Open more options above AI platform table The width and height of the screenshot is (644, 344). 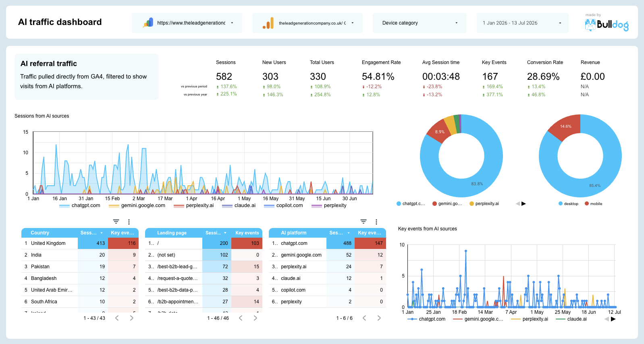point(376,222)
